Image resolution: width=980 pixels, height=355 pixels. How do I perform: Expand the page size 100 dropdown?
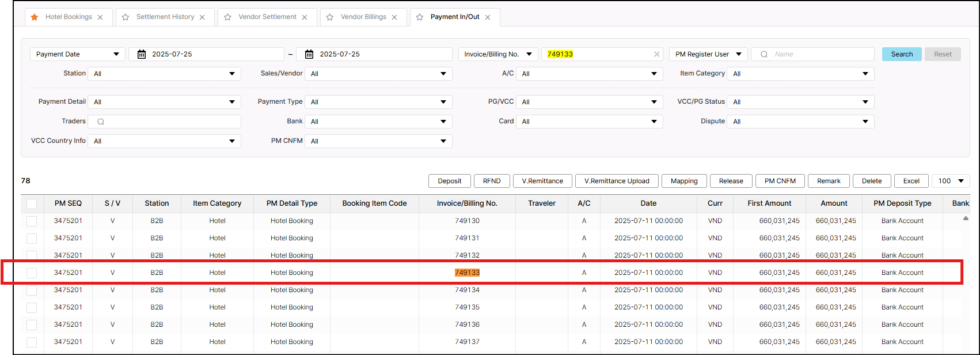click(951, 181)
